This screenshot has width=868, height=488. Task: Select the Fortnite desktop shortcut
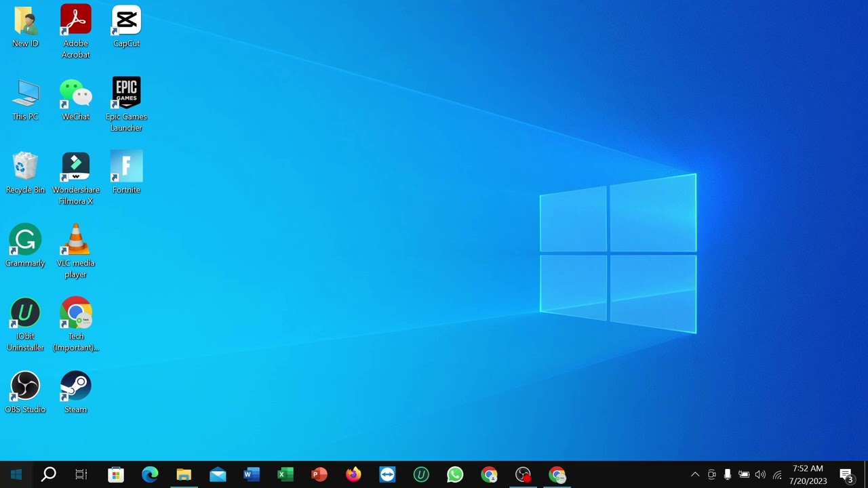126,174
